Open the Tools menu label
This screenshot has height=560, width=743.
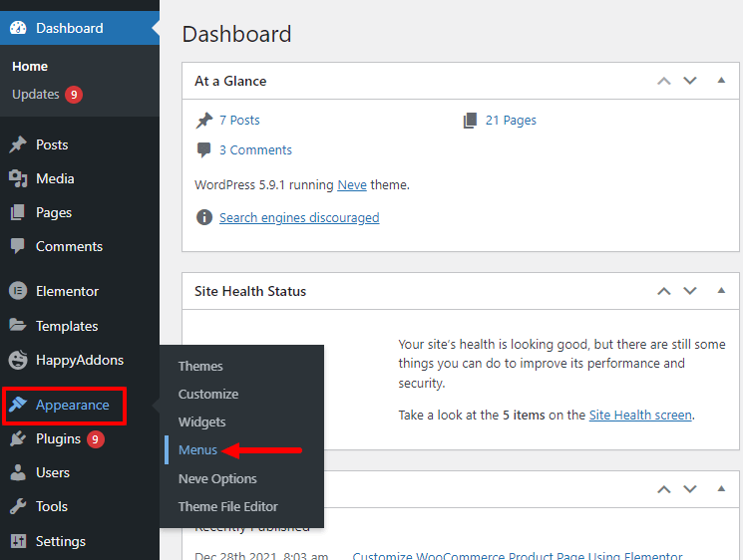[52, 506]
